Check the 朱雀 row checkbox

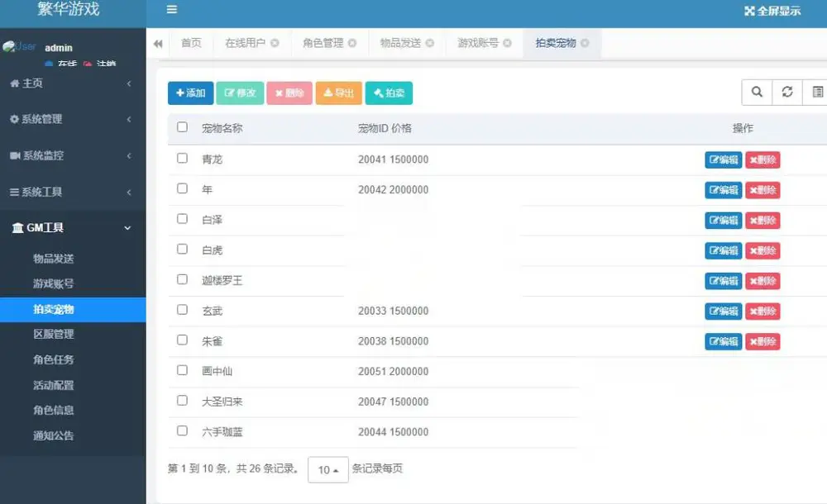[183, 340]
